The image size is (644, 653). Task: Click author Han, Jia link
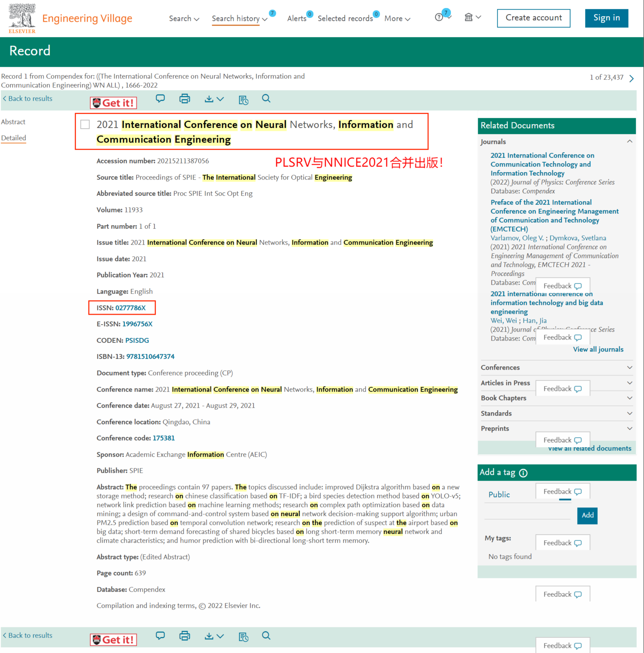coord(535,320)
